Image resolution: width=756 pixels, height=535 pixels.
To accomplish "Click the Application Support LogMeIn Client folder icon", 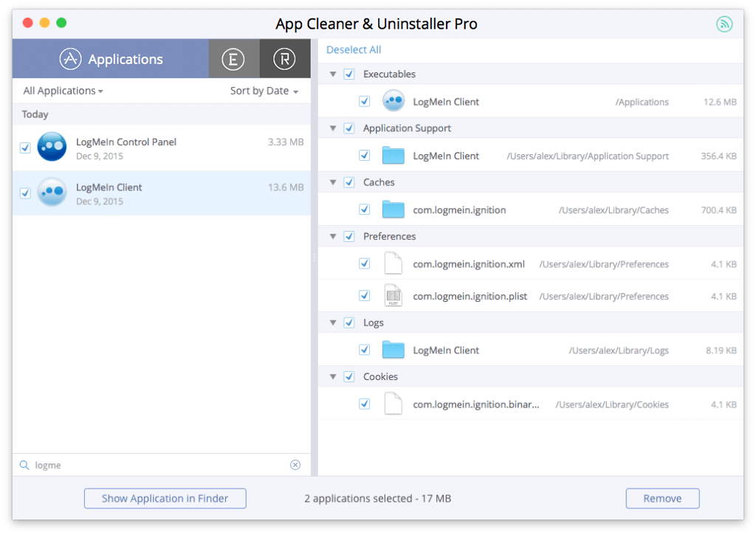I will [394, 155].
